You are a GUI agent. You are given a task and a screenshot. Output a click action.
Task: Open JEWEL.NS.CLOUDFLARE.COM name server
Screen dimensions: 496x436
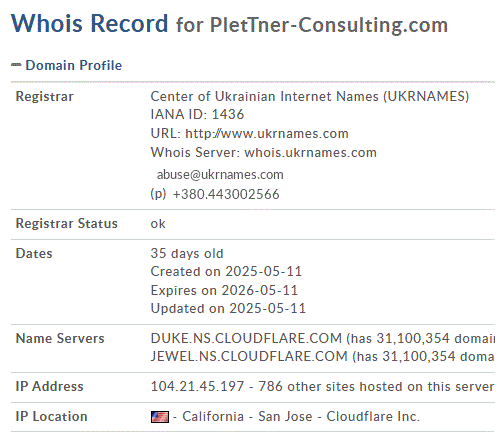click(x=249, y=357)
